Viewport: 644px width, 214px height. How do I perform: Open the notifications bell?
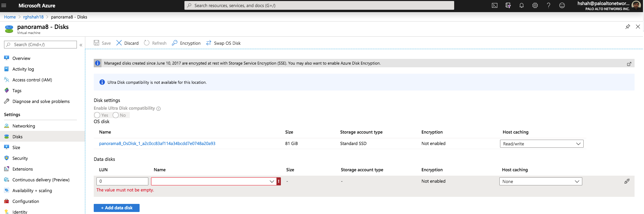point(522,5)
